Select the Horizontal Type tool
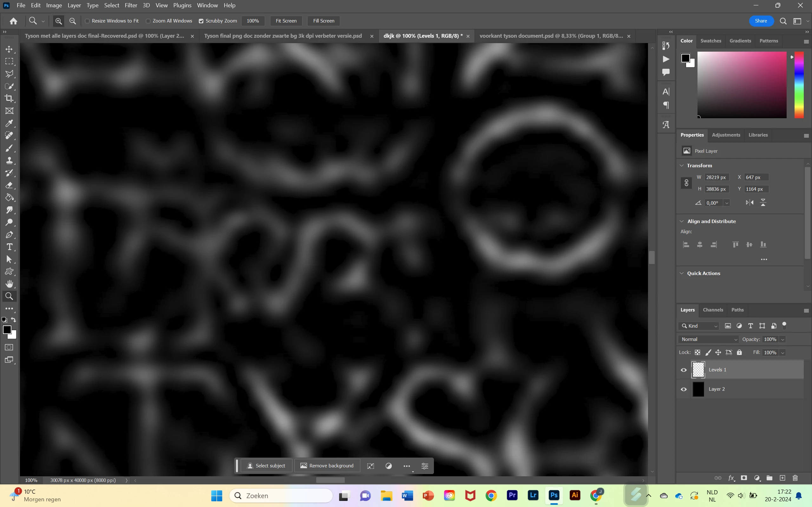Viewport: 812px width, 507px height. coord(10,247)
